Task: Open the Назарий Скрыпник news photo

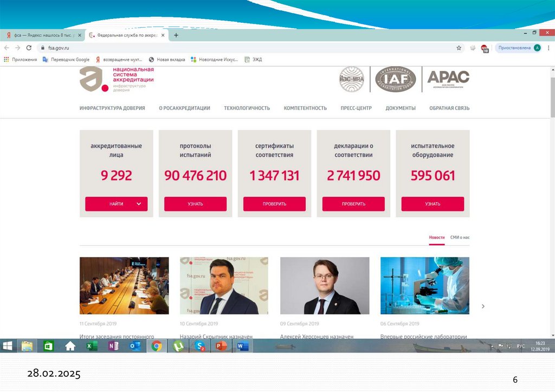Action: (224, 286)
